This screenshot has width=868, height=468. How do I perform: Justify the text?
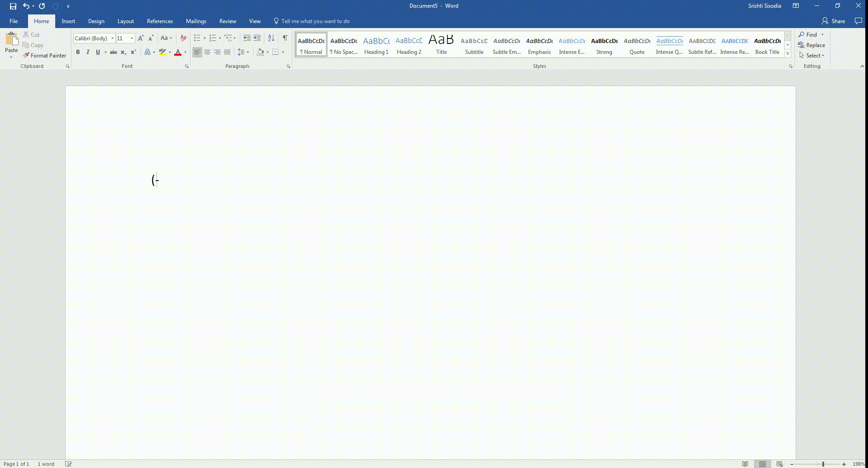tap(227, 53)
